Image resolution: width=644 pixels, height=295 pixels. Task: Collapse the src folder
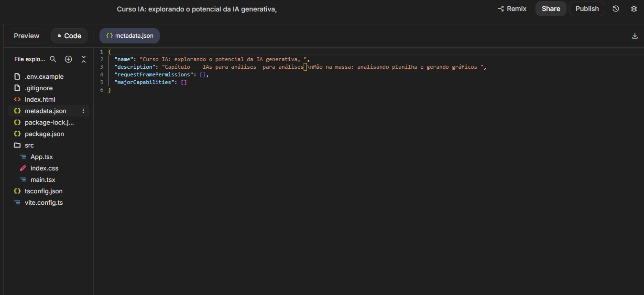coord(29,145)
